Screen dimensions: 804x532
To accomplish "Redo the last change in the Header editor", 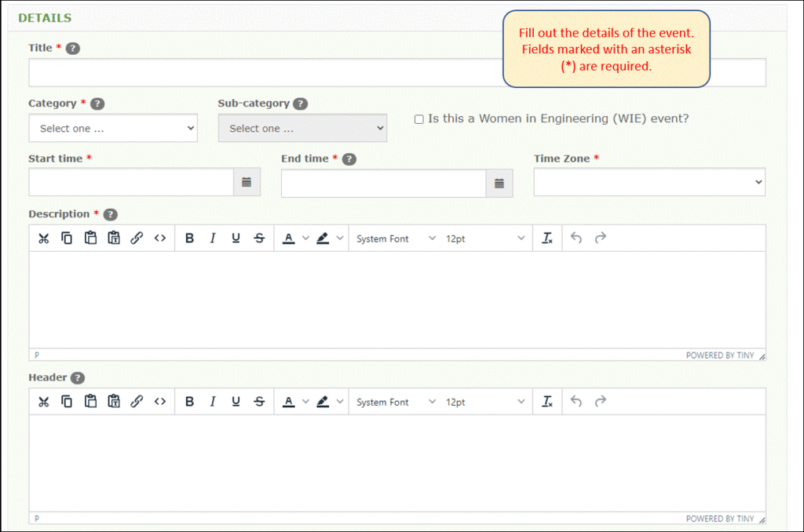I will [599, 401].
